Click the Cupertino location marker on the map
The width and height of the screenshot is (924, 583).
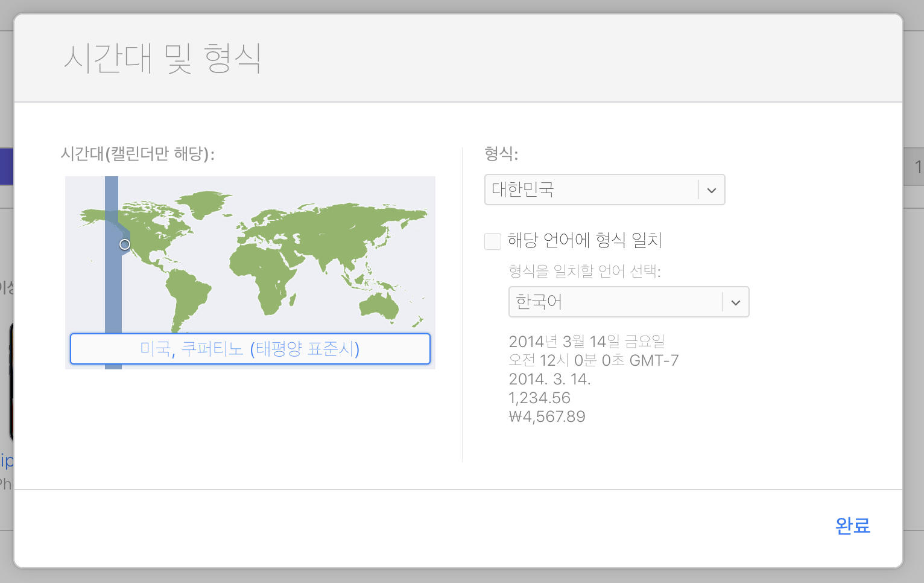(x=125, y=244)
